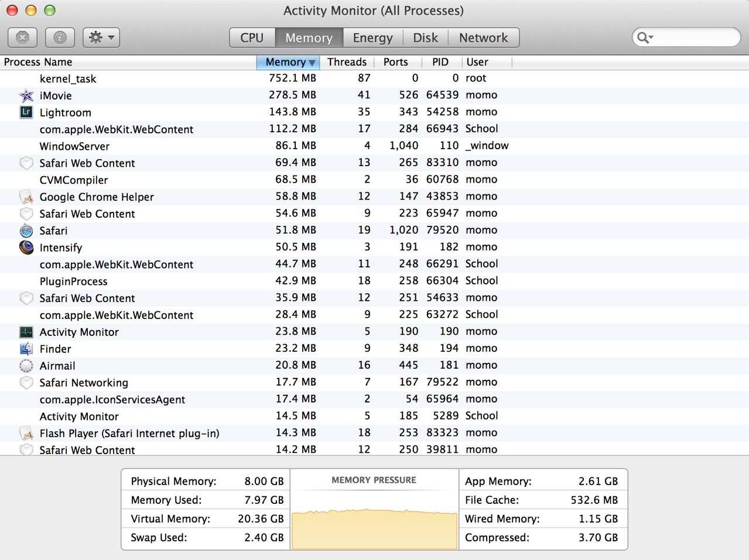
Task: Open the Energy tab
Action: coord(372,37)
